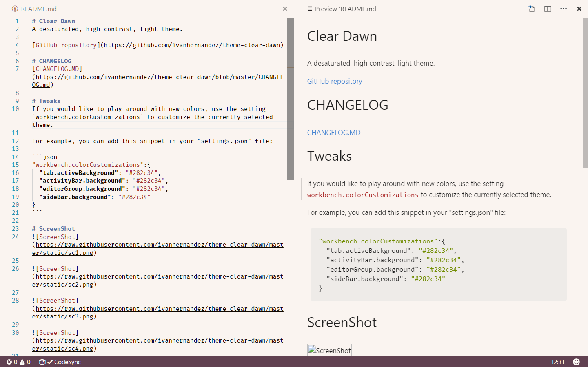Click the "editorGroup.background" line in the preview code block
The width and height of the screenshot is (588, 367).
[x=395, y=270]
